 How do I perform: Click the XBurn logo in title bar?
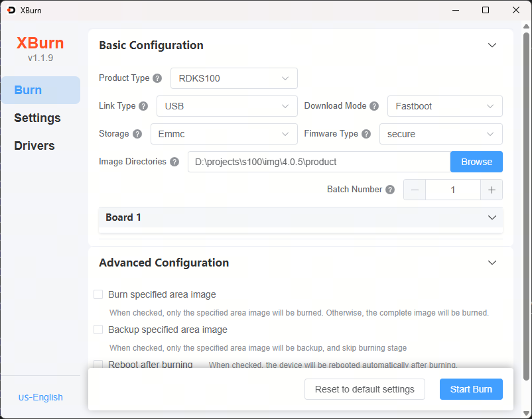[x=11, y=10]
